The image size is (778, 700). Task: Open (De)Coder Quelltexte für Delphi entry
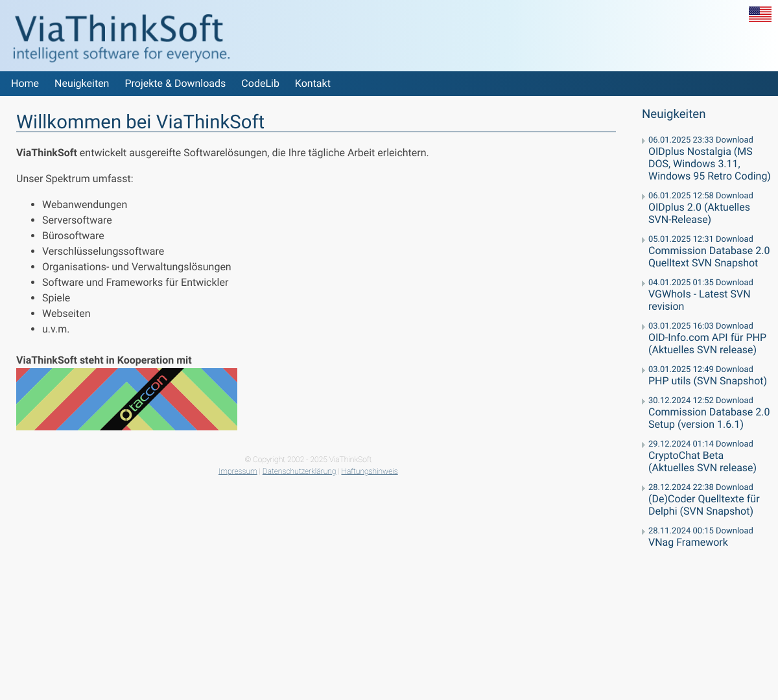click(x=703, y=505)
